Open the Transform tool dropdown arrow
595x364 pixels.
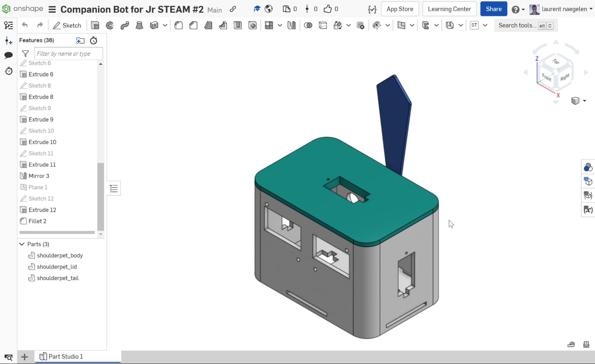tap(348, 25)
